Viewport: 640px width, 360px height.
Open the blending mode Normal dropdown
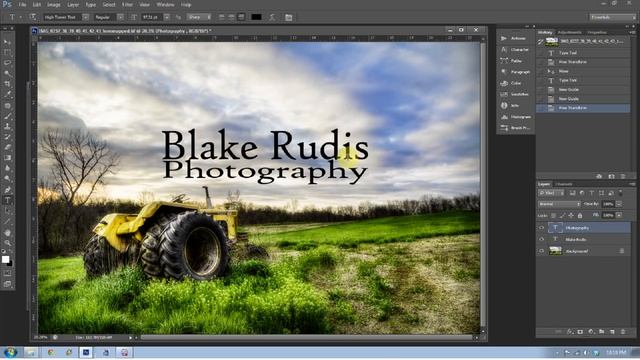click(x=559, y=204)
